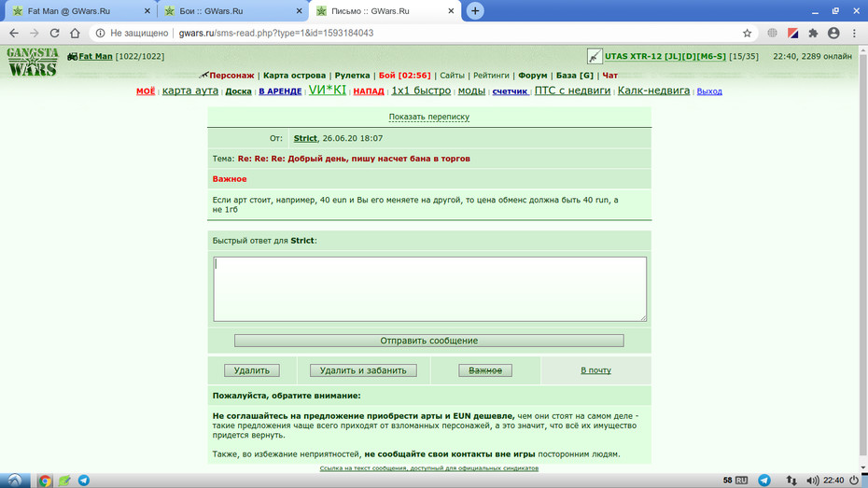Reload the current page
Viewport: 868px width, 488px height.
(54, 34)
